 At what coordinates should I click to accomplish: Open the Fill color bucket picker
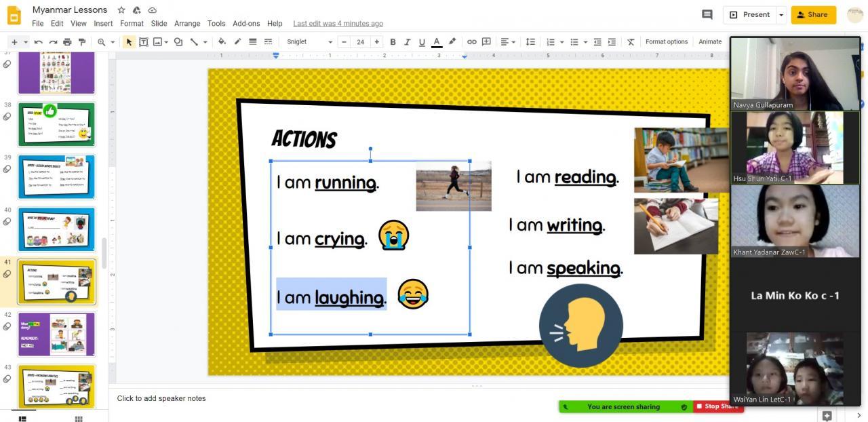[x=222, y=42]
